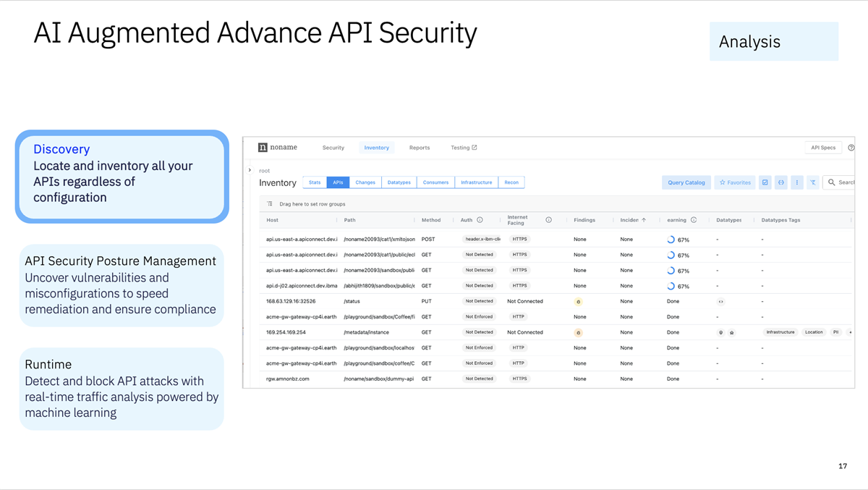Click the Infrastructure tag in 169.254.169.254 row
Viewport: 868px width, 490px height.
(x=780, y=332)
